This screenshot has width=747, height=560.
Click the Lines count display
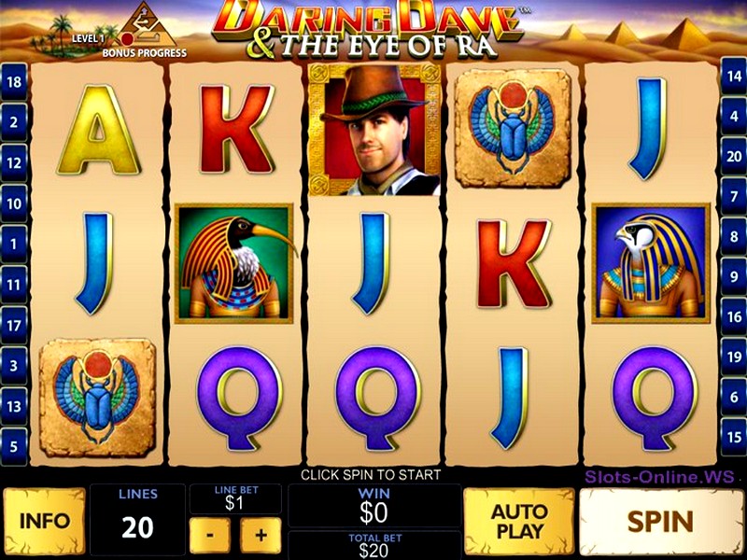click(x=137, y=519)
